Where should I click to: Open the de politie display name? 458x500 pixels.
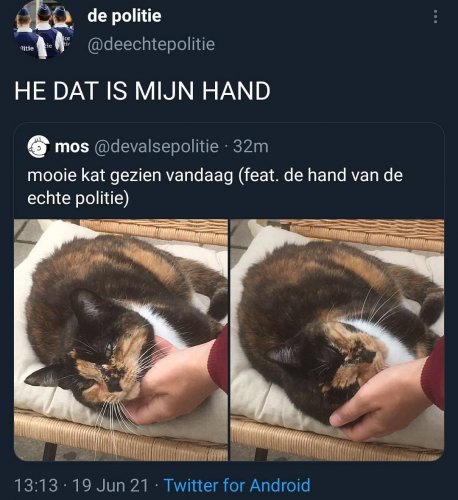tap(124, 16)
